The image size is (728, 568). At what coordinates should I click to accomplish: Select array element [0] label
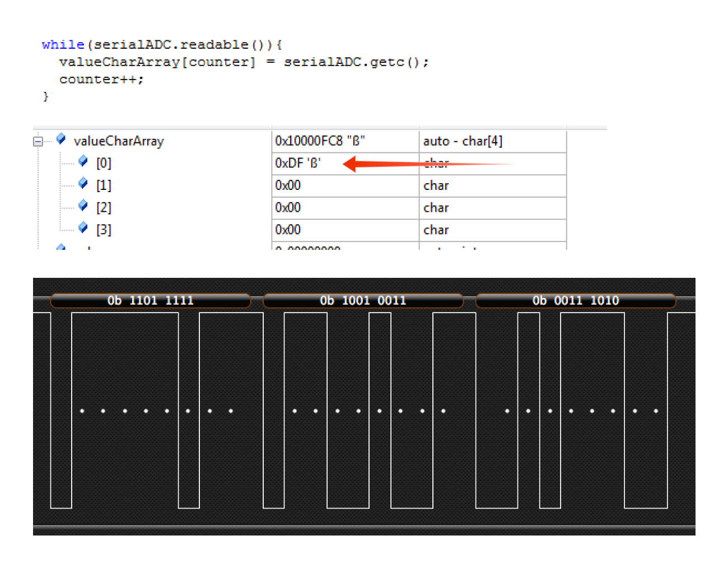click(104, 163)
